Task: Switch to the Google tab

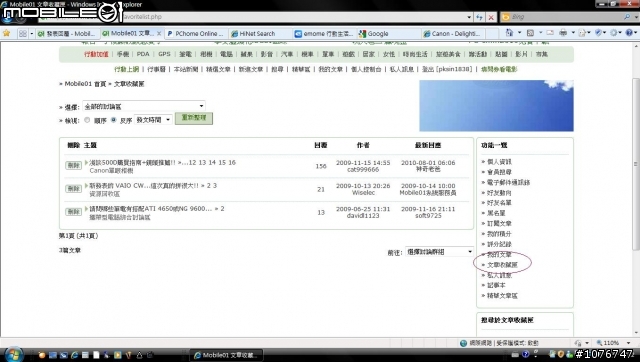Action: 374,33
